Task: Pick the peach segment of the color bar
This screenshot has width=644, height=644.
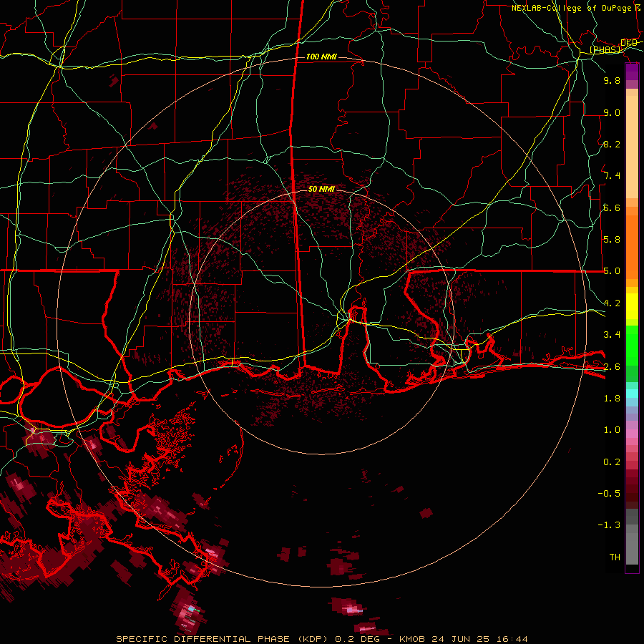Action: tap(632, 147)
